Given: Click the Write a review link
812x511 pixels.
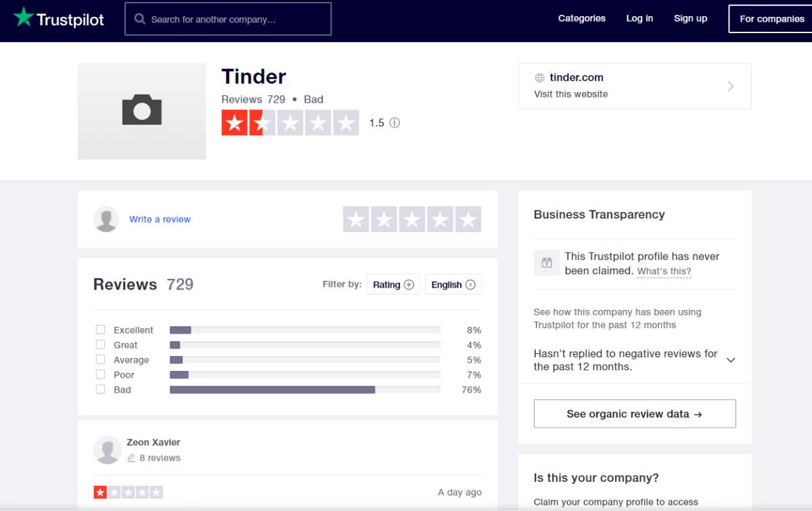Looking at the screenshot, I should 160,219.
